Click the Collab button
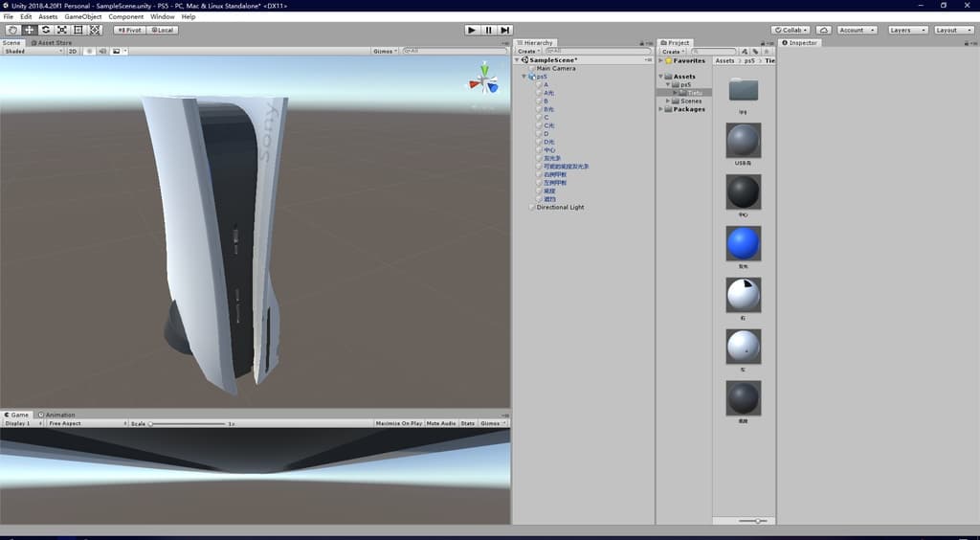980x540 pixels. pyautogui.click(x=791, y=30)
